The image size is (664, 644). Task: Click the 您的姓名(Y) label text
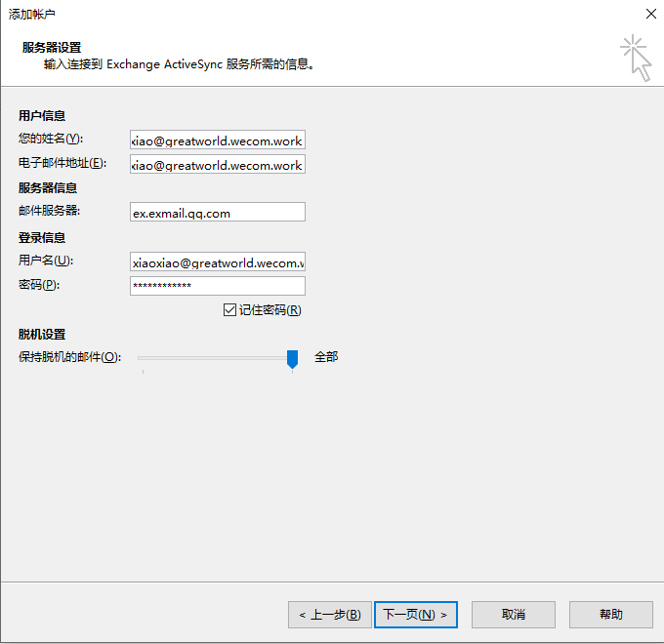(51, 139)
